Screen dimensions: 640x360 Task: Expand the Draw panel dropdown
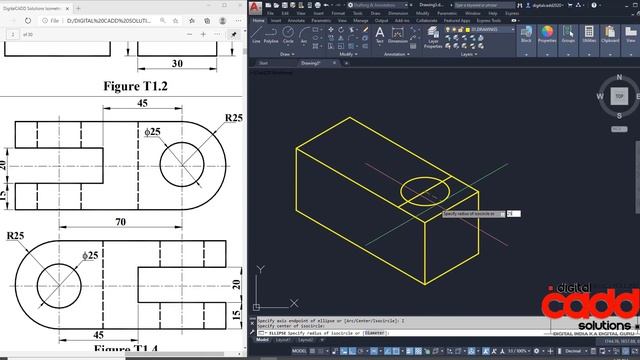pos(287,54)
